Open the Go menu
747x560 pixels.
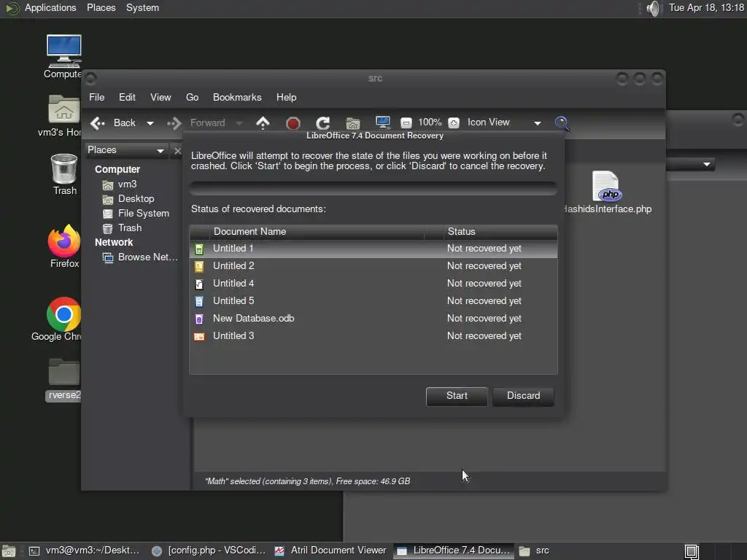192,97
